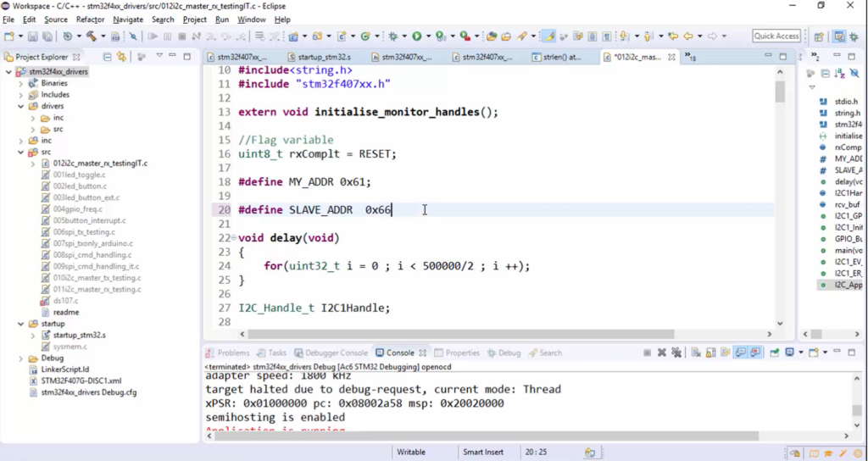Screen dimensions: 868x461
Task: Click the Quick Access search field
Action: 776,36
